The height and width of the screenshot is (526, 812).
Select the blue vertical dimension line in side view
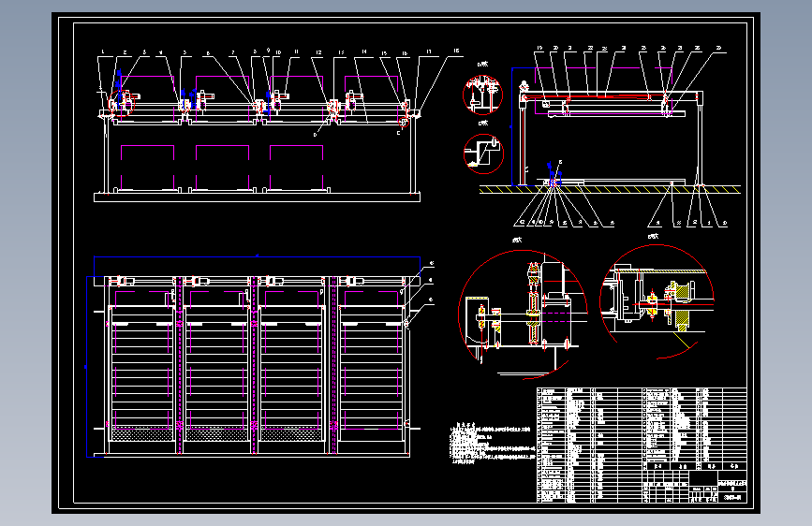(512, 126)
